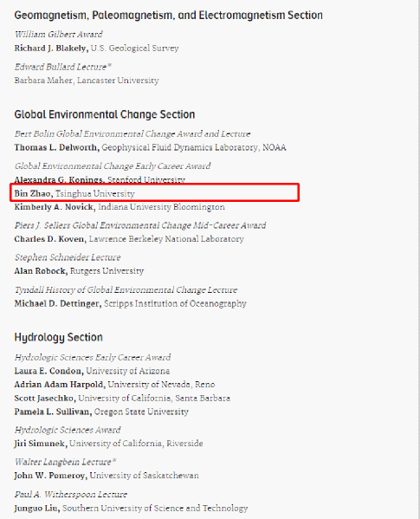Click Kimberly A. Novick entry
Screen dimensions: 420x519
pos(120,207)
